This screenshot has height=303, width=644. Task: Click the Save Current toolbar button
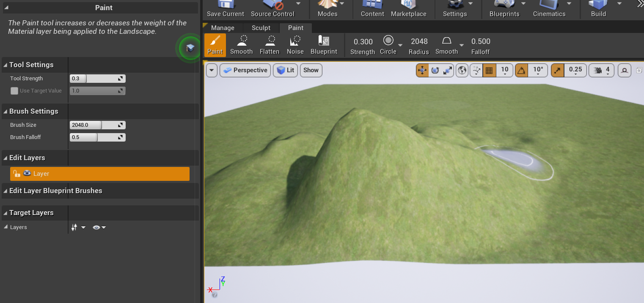tap(226, 9)
